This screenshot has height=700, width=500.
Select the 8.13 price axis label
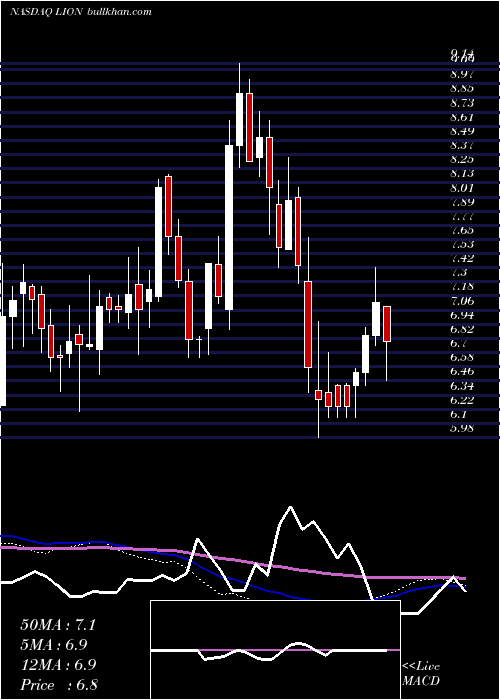tap(462, 173)
